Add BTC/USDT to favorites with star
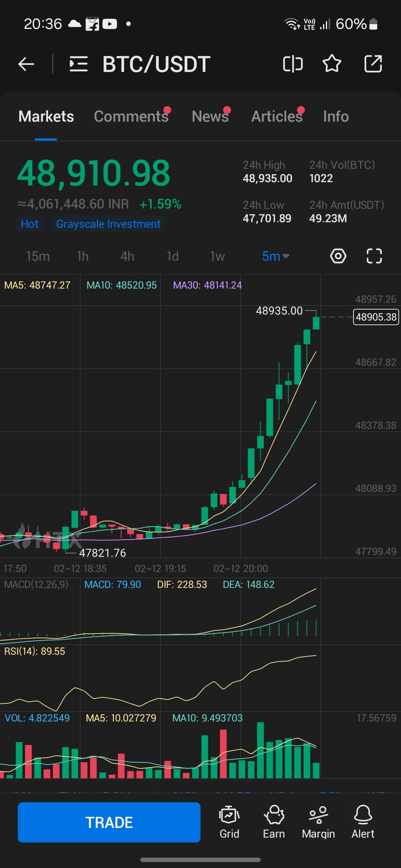 (x=332, y=64)
